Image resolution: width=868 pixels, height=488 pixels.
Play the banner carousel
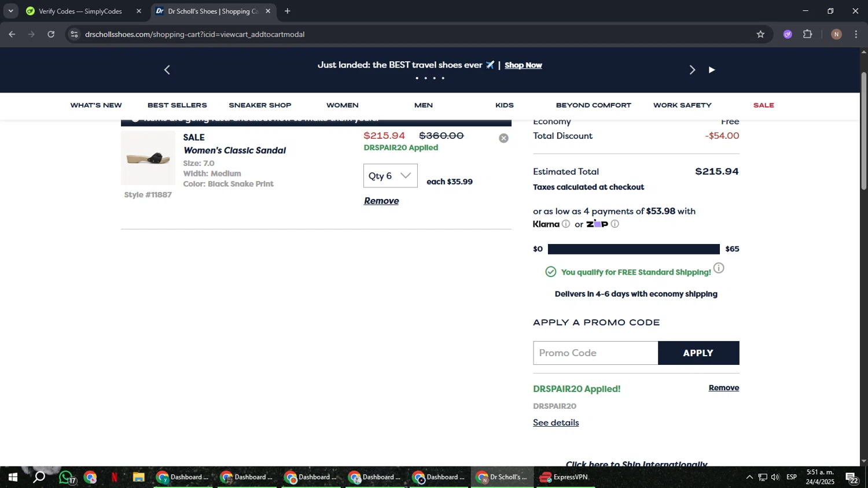[712, 70]
